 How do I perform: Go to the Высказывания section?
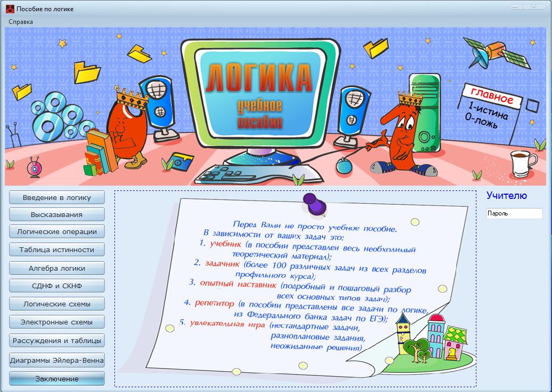[56, 214]
